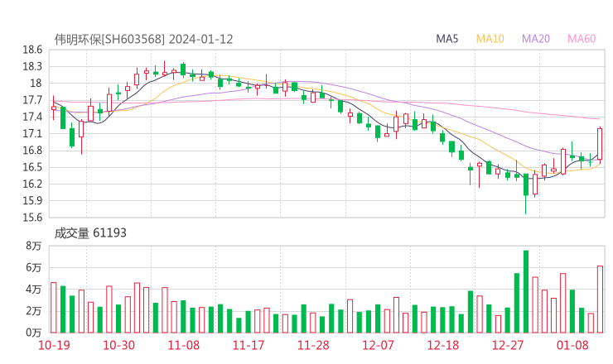The image size is (613, 364).
Task: Click the 16.2 price axis label
Action: [32, 184]
